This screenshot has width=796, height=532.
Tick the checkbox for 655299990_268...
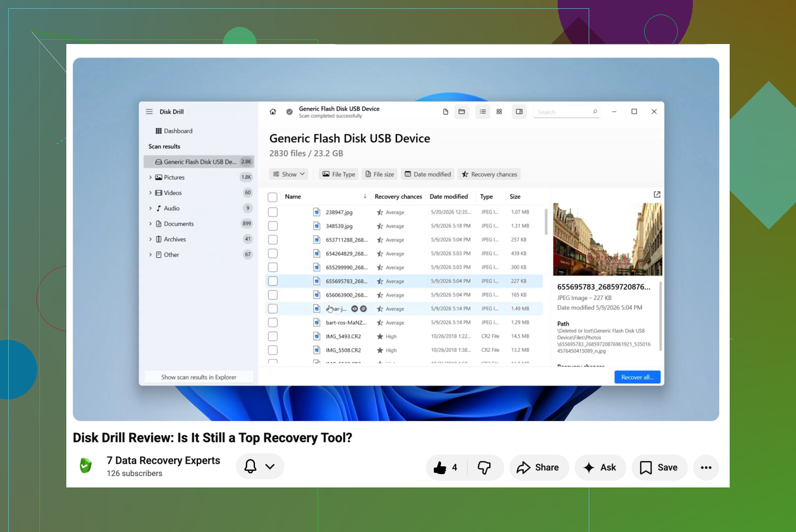[273, 267]
